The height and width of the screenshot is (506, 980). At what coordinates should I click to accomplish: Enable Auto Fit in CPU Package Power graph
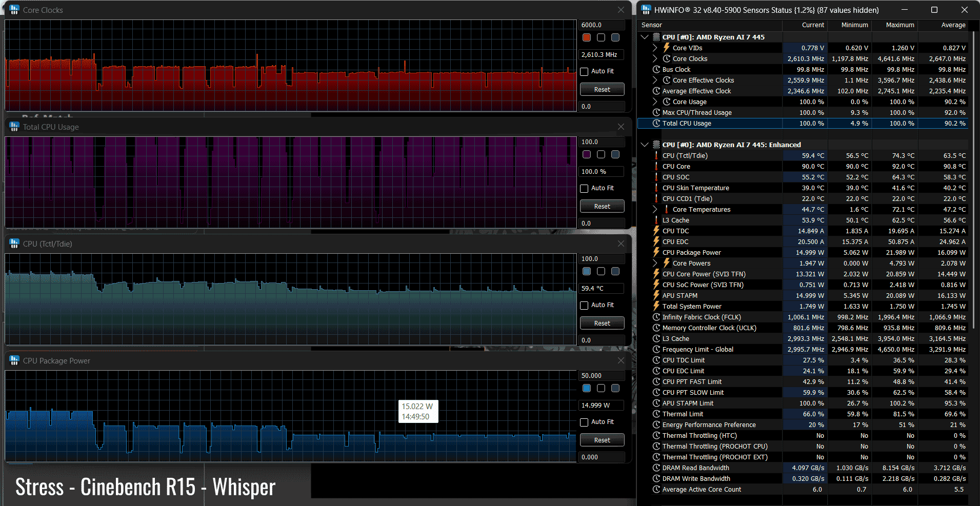[584, 422]
